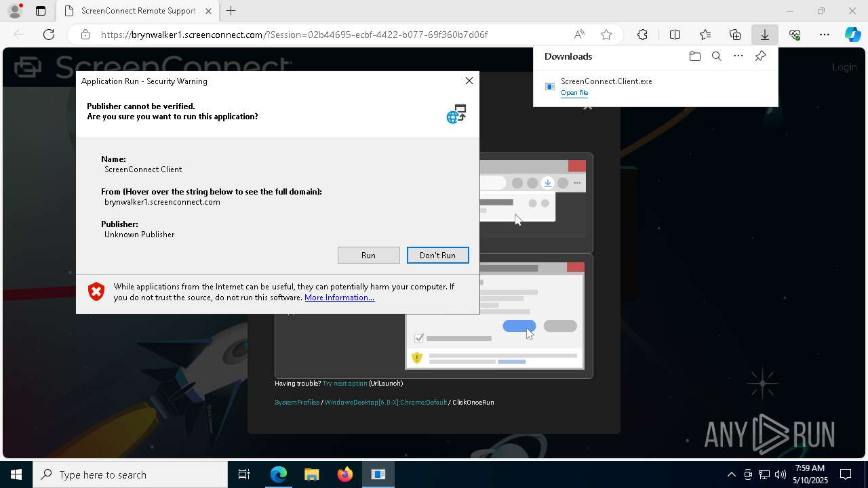Toggle Read aloud icon in address bar
Image resolution: width=868 pixels, height=488 pixels.
pyautogui.click(x=579, y=35)
